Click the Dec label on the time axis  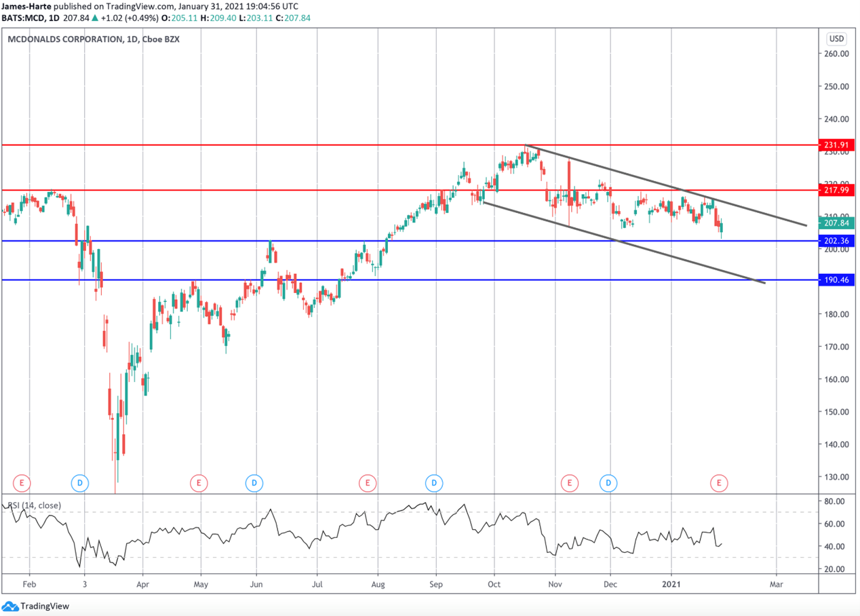(610, 583)
